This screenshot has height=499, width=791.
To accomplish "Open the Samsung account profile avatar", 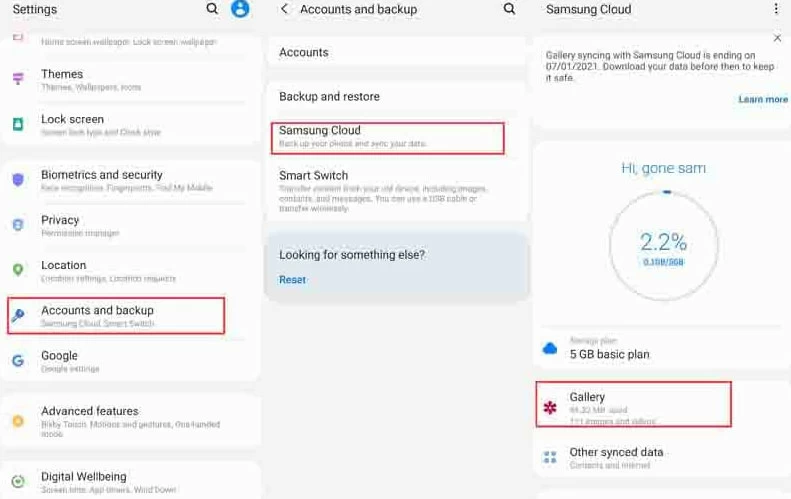I will tap(240, 9).
